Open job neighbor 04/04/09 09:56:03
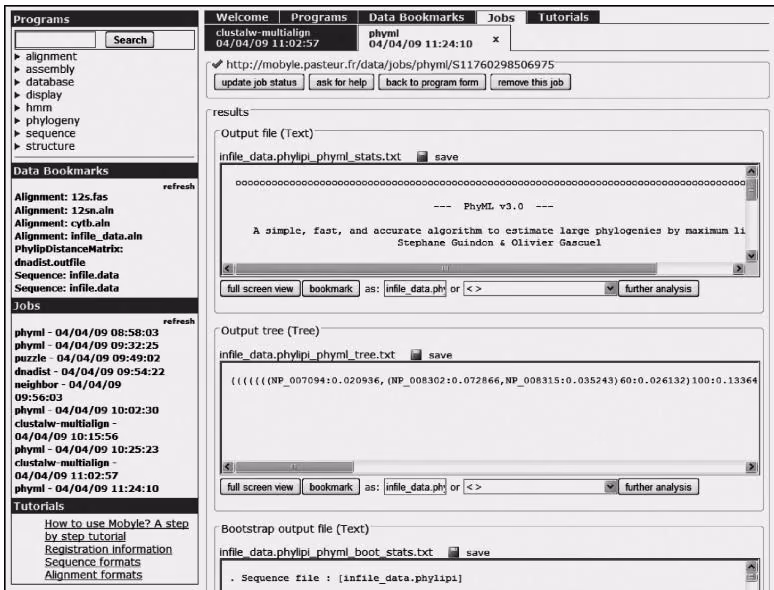 [x=68, y=391]
